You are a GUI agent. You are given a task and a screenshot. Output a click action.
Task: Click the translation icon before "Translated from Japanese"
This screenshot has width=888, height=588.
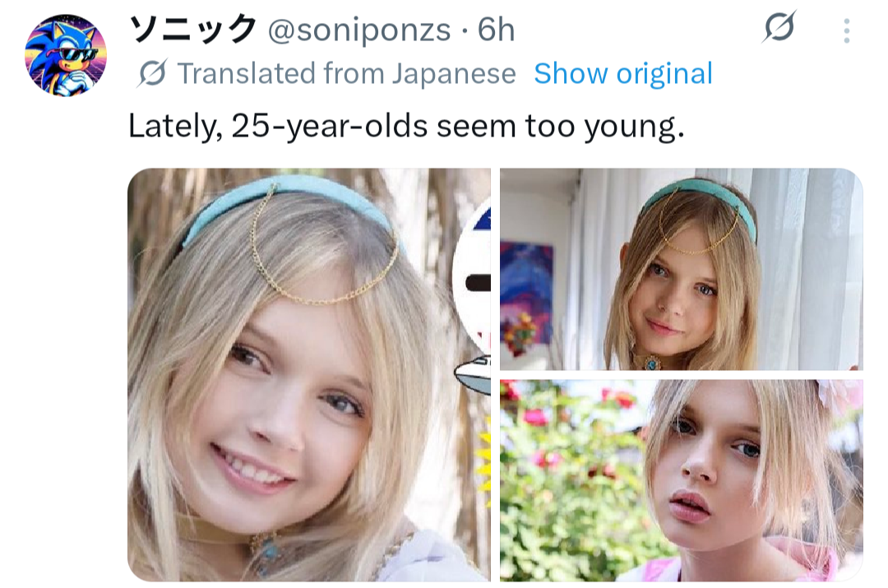[152, 74]
